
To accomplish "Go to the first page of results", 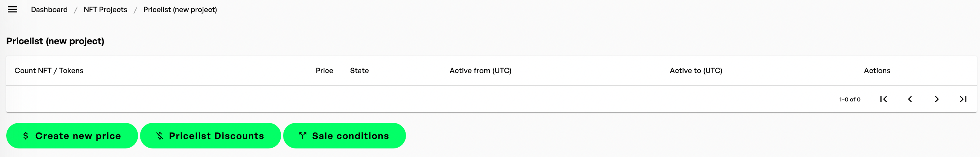I will click(x=884, y=99).
